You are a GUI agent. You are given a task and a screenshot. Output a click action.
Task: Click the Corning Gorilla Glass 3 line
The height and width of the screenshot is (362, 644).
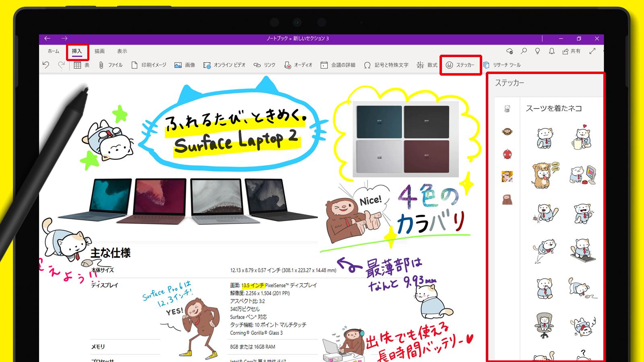[256, 333]
